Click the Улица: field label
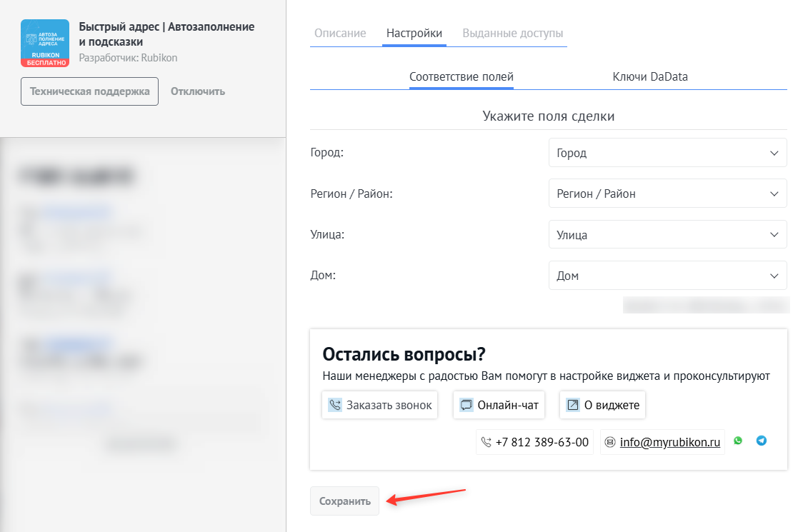Viewport: 808px width, 532px height. (x=327, y=234)
